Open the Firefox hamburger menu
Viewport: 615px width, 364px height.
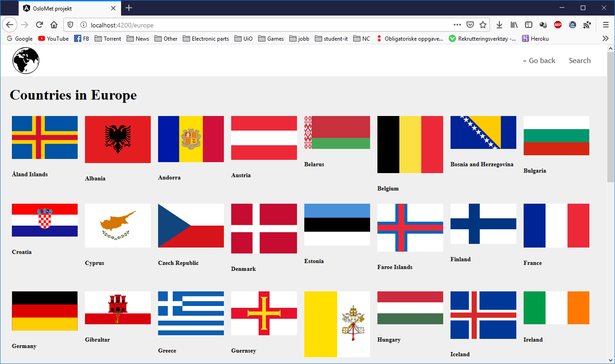(605, 25)
